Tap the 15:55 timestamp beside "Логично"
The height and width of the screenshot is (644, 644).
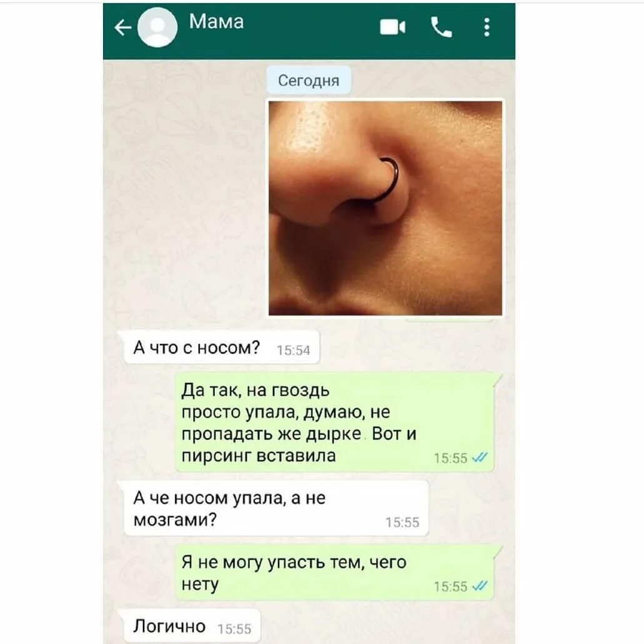pos(234,629)
